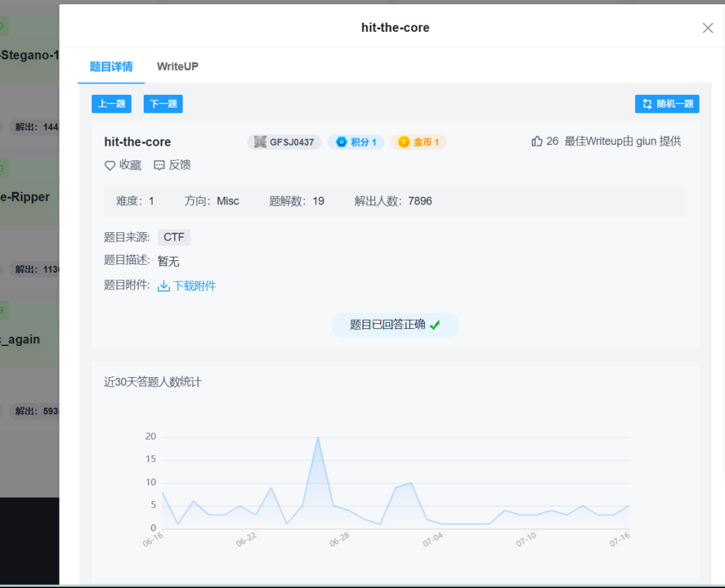Open the 下载附件 download link

pos(194,286)
